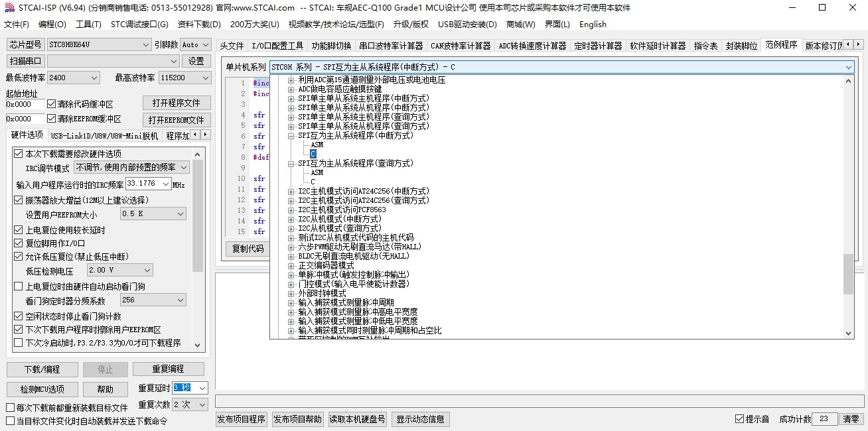Open watchdog prescaler 256 dropdown

[x=153, y=300]
